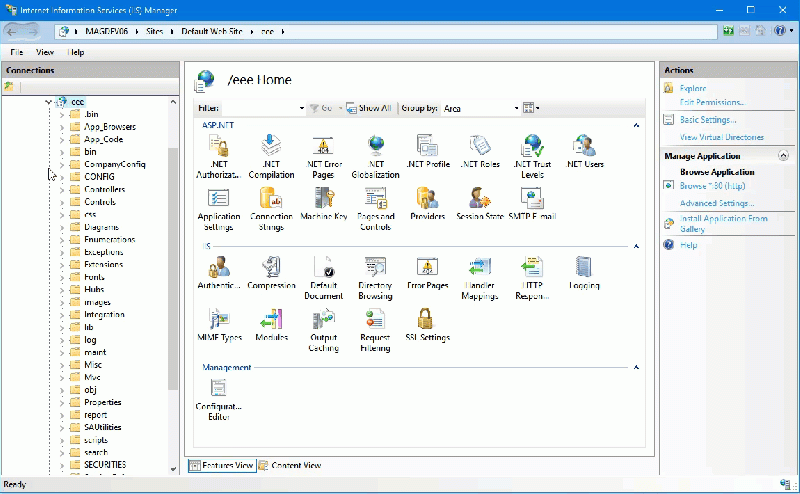Browse *:80 (http) link
Screen dimensions: 800x494
click(x=712, y=186)
